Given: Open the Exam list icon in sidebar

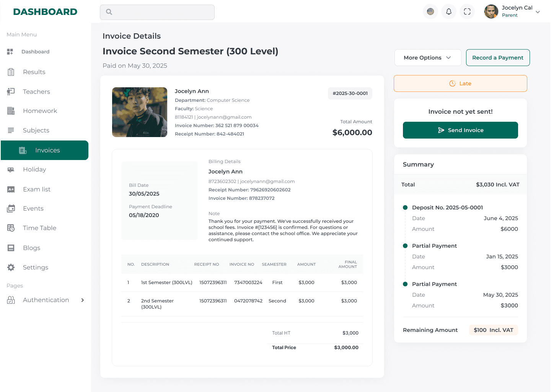Looking at the screenshot, I should [11, 189].
